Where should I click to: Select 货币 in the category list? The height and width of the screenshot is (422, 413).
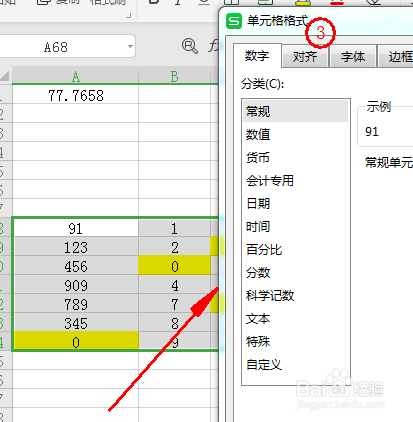296,157
